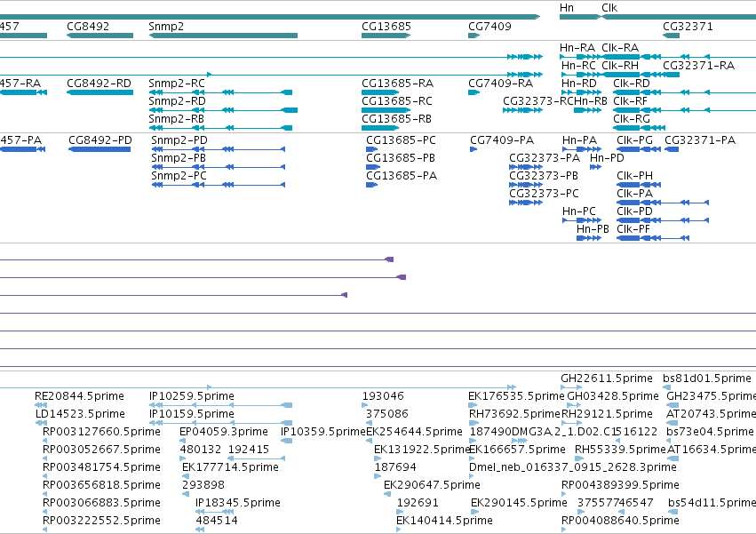Click protein CG32373-PC
This screenshot has height=534, width=756.
(544, 194)
